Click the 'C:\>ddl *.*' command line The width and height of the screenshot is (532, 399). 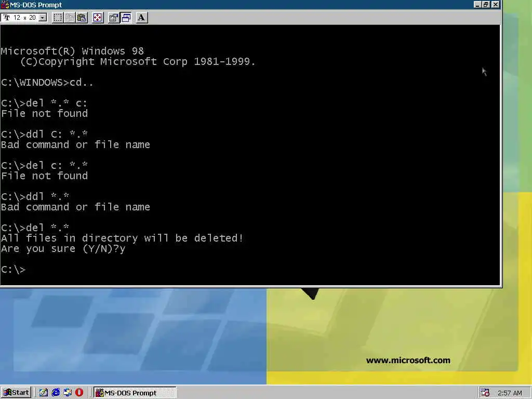(35, 197)
